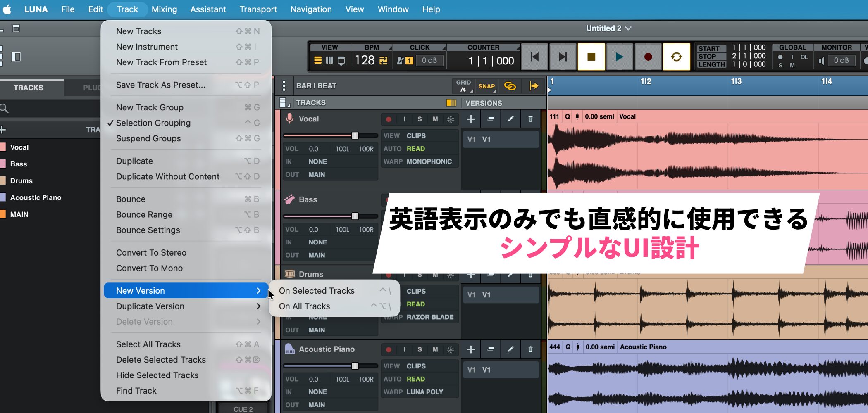Viewport: 868px width, 413px height.
Task: Click the pencil edit icon on Vocal track
Action: (510, 119)
